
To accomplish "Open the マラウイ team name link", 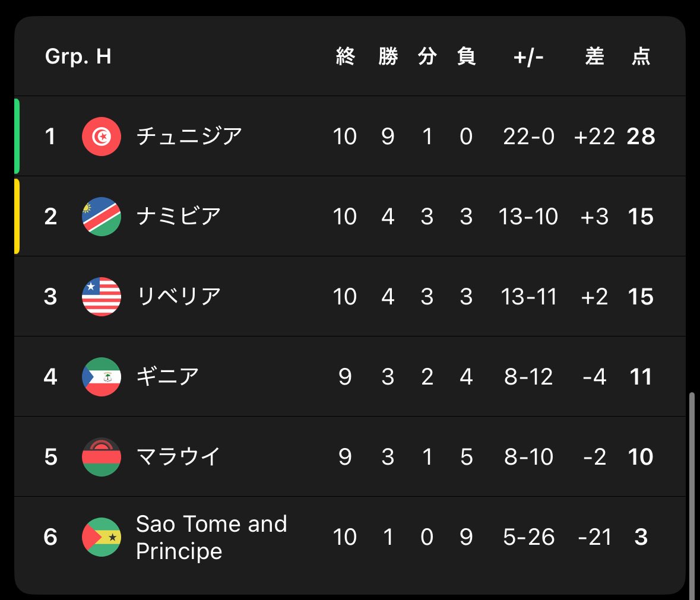I will click(x=179, y=457).
